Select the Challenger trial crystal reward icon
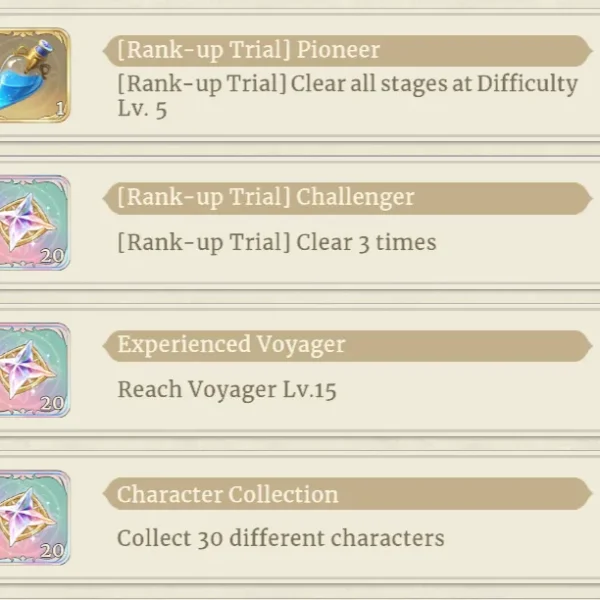This screenshot has width=600, height=600. click(x=34, y=223)
